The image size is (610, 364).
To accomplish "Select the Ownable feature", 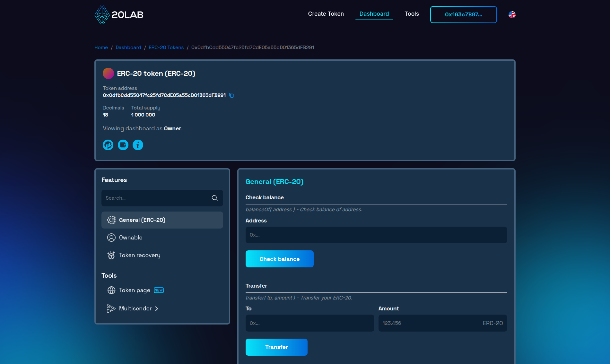I will click(162, 238).
